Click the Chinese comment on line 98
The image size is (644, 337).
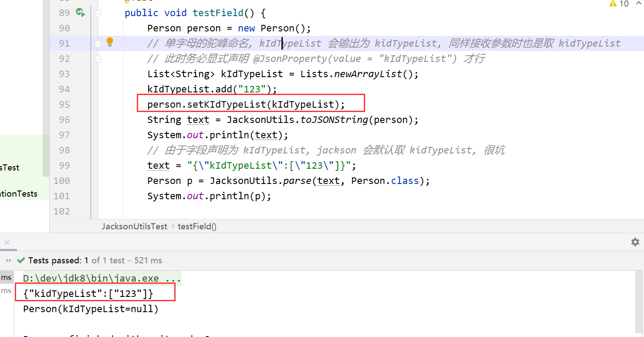click(x=326, y=150)
